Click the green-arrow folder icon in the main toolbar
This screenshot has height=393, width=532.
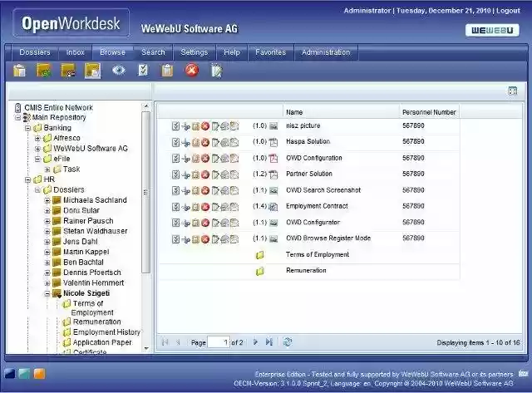(44, 71)
